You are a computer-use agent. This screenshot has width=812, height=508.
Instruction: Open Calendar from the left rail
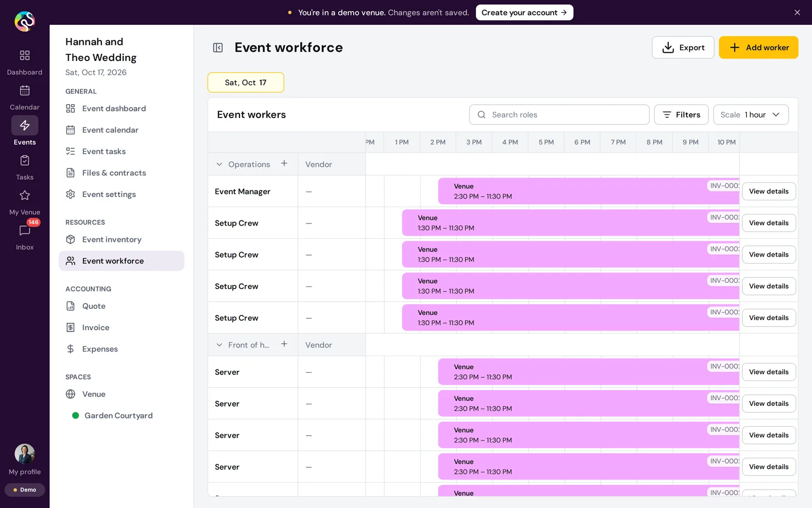pos(24,97)
